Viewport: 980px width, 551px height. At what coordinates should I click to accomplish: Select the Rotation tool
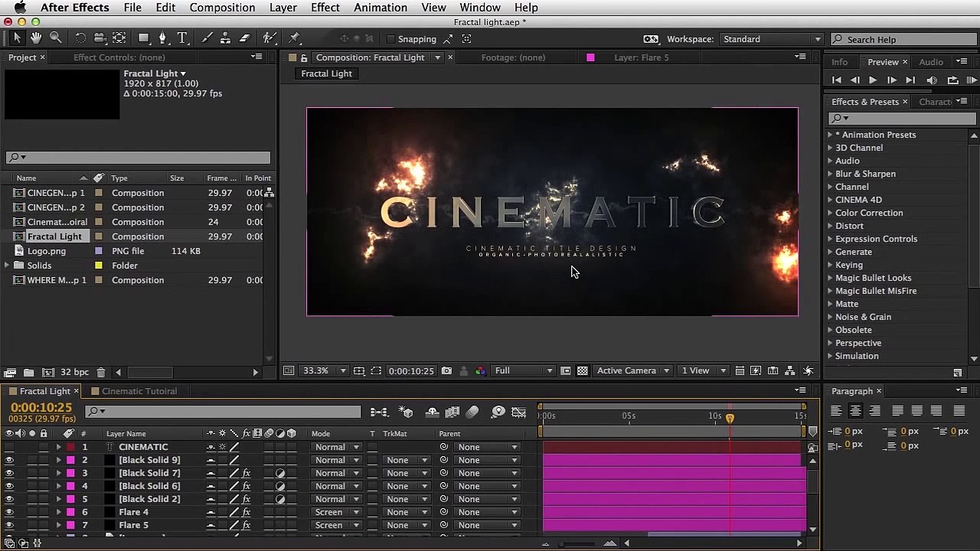tap(80, 37)
